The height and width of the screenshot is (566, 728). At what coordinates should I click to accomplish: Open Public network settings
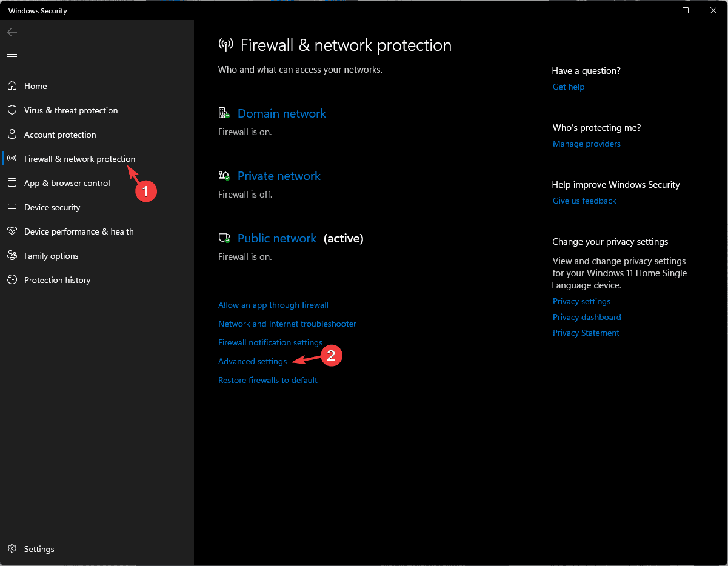pyautogui.click(x=276, y=238)
